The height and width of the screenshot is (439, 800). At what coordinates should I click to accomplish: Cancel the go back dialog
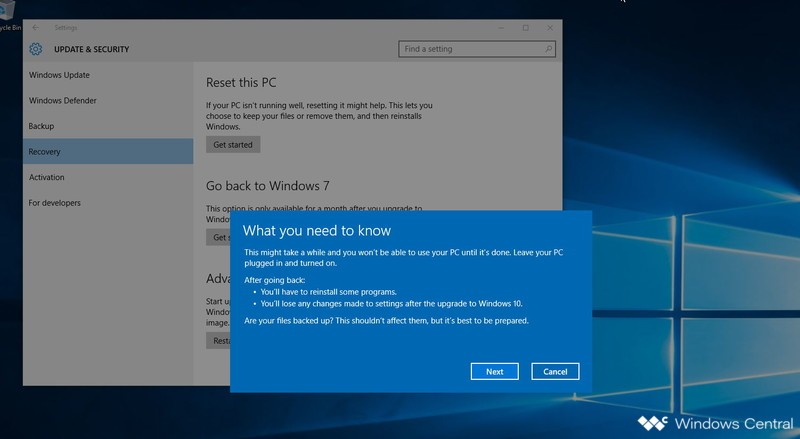point(555,372)
